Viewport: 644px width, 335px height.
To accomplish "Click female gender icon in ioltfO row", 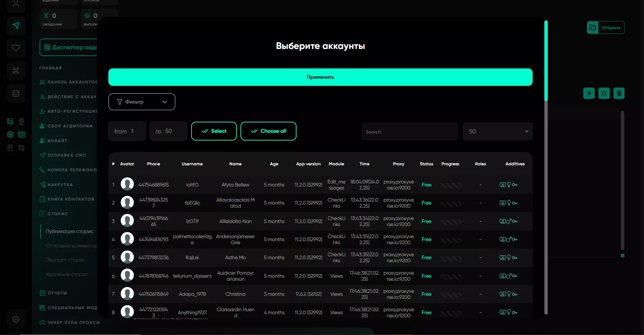I will point(509,184).
